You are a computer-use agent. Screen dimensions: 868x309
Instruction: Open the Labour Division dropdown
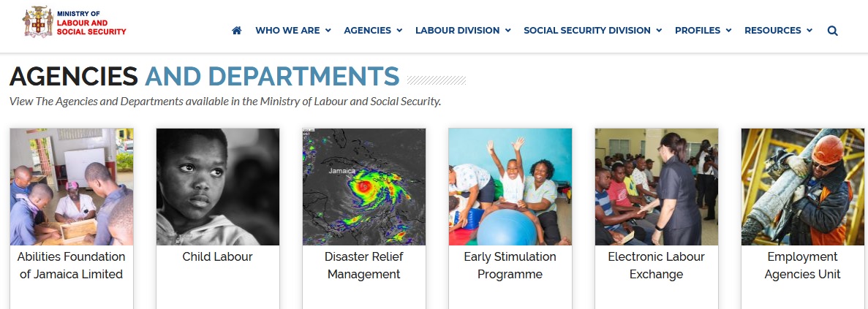click(463, 31)
